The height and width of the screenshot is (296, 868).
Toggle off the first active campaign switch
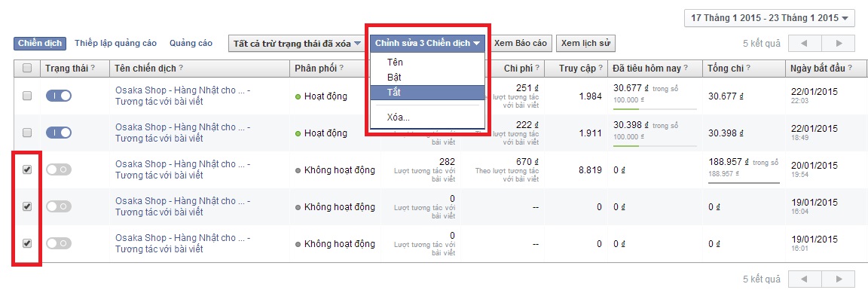(x=59, y=96)
